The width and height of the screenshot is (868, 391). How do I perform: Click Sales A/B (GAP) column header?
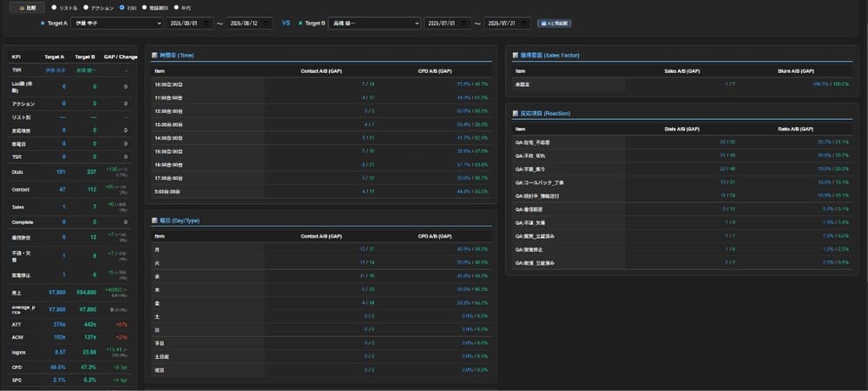(x=682, y=71)
